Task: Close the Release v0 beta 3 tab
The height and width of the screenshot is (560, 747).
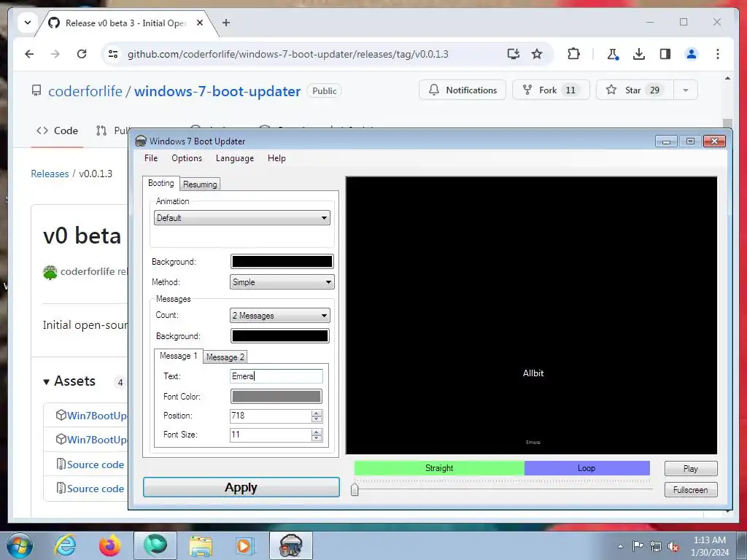Action: point(200,23)
